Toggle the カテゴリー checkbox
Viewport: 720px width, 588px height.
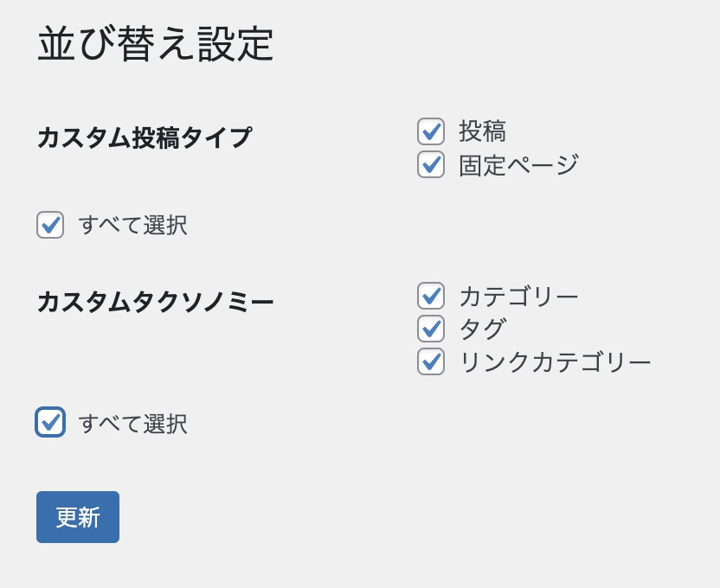431,296
